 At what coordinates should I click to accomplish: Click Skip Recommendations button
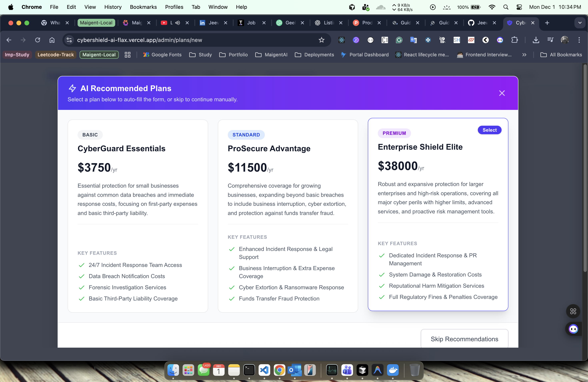464,339
